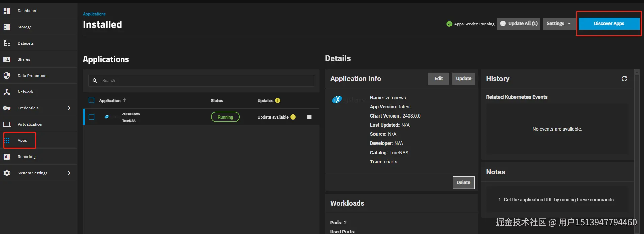This screenshot has height=234, width=644.
Task: Open Storage menu item
Action: pos(39,27)
